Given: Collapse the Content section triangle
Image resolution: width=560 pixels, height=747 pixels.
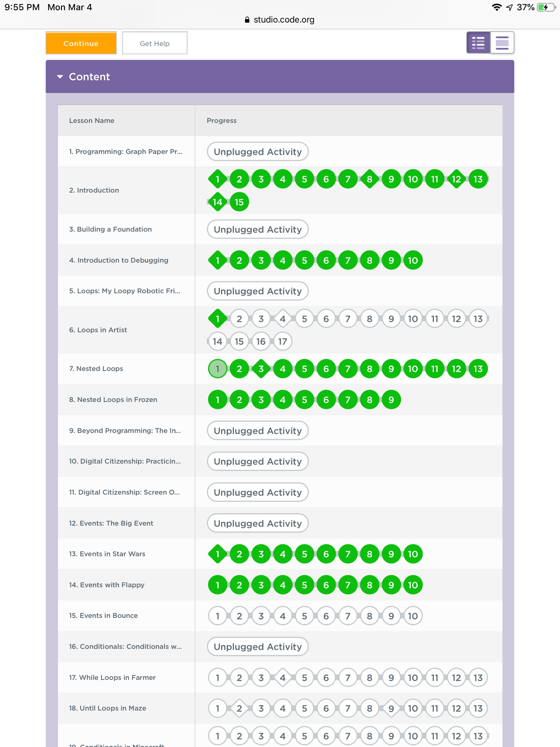Looking at the screenshot, I should click(x=60, y=77).
